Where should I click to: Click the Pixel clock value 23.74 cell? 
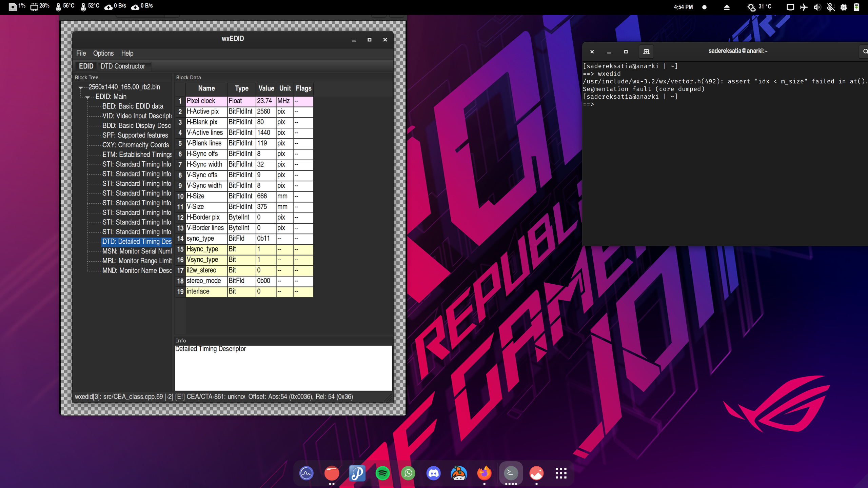266,101
